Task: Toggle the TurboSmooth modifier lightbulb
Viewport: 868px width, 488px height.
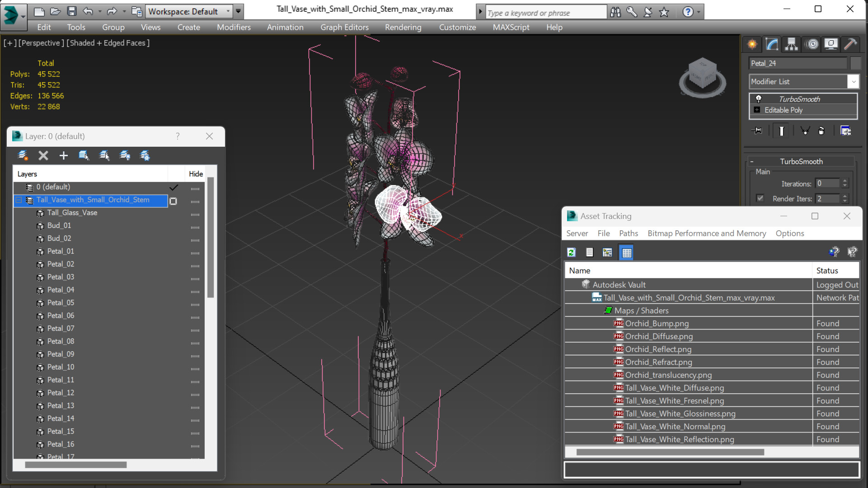Action: click(x=759, y=99)
